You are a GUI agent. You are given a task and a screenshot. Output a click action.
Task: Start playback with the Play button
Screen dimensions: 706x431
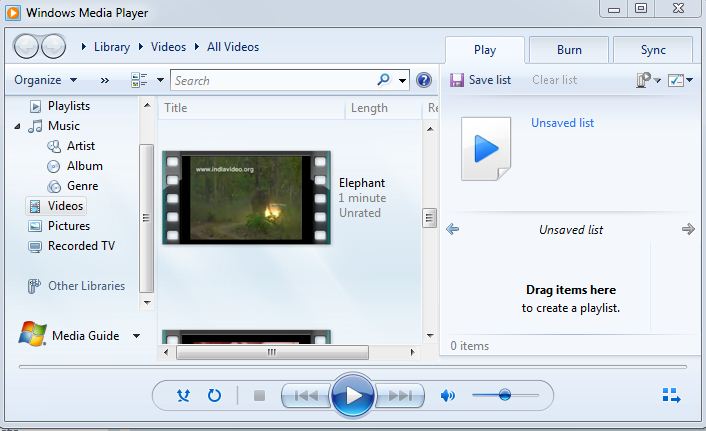[x=353, y=395]
